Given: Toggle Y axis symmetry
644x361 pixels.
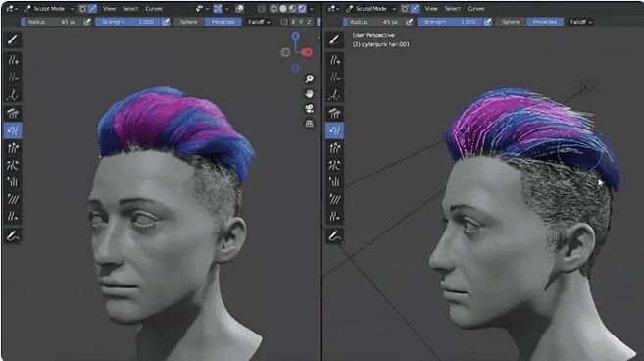Looking at the screenshot, I should pyautogui.click(x=301, y=22).
